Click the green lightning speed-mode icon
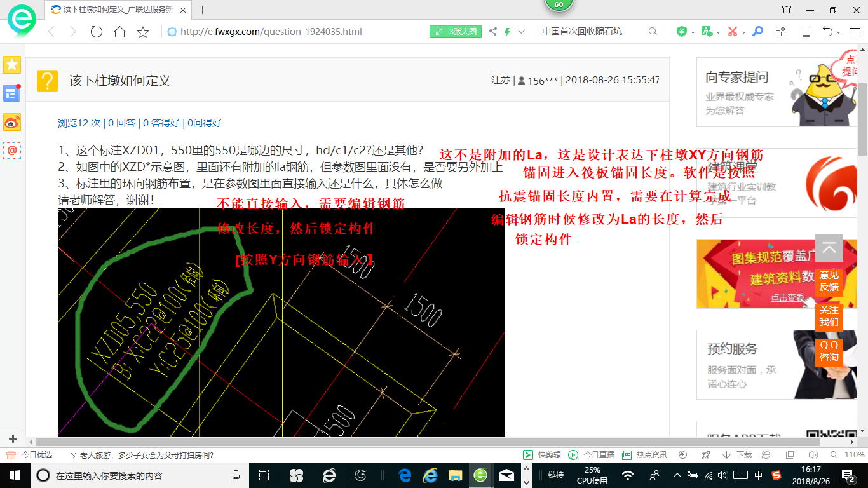 (x=507, y=32)
